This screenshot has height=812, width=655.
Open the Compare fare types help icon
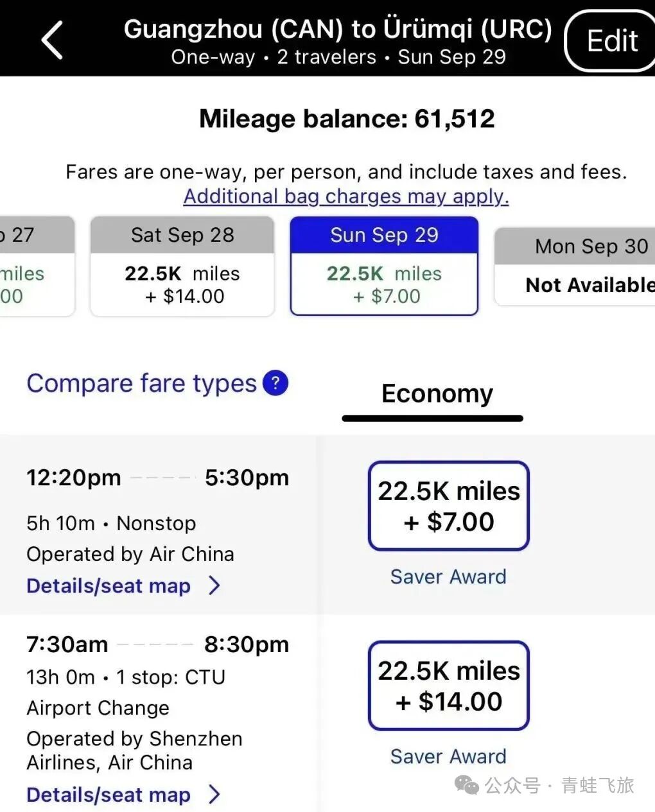[x=275, y=383]
